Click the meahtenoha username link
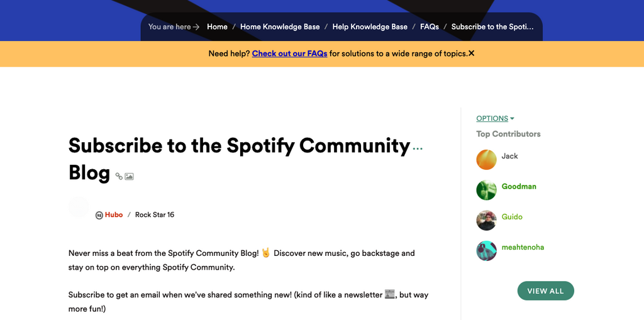The width and height of the screenshot is (644, 320). [x=523, y=247]
